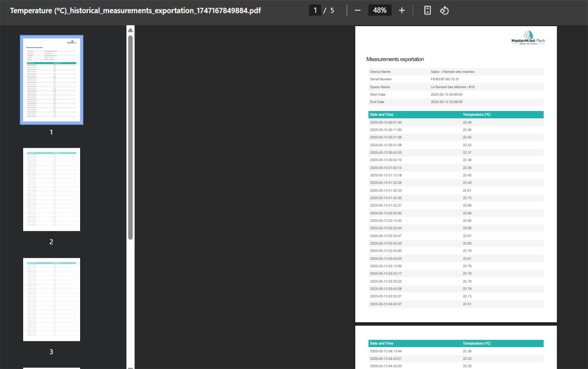Select the end date 2025-05-13 23:59:59
588x369 pixels.
click(x=447, y=102)
